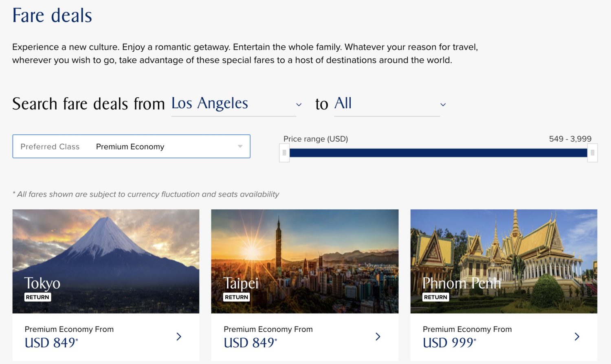
Task: Click the currency fluctuation disclaimer text
Action: 145,194
